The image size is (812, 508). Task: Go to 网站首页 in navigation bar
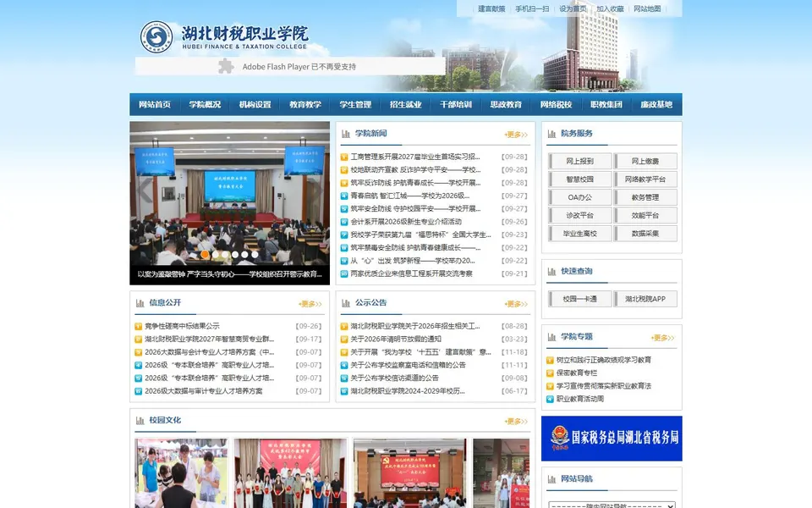coord(154,104)
